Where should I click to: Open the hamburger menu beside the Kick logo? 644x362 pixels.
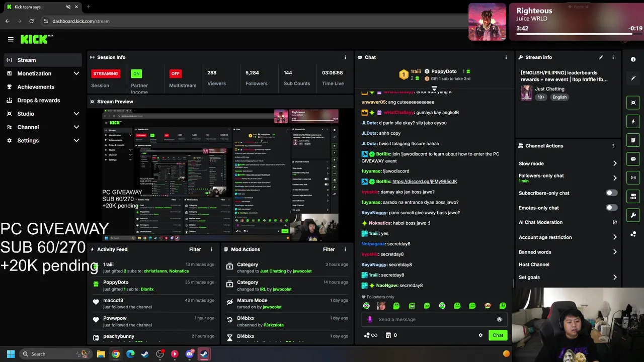pos(11,39)
